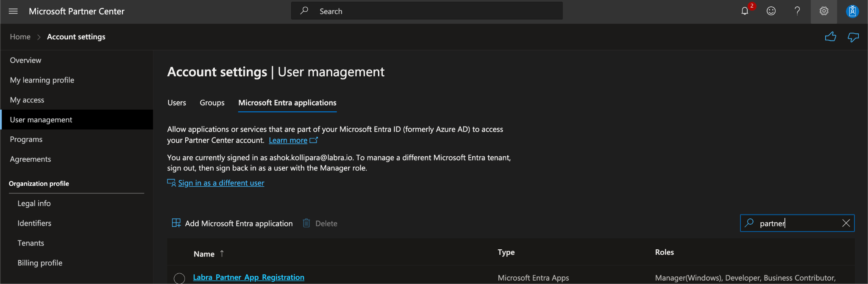Go to Home via breadcrumb
The image size is (868, 284).
tap(20, 37)
